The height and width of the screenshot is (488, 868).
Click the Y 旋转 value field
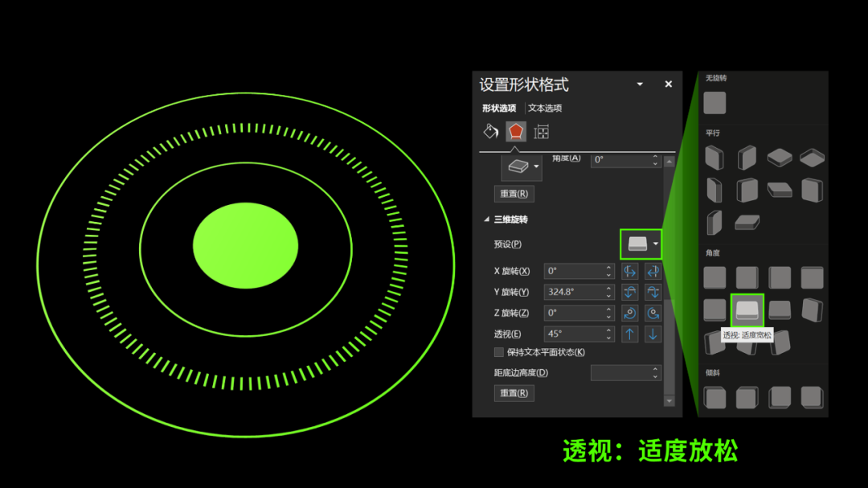point(574,291)
